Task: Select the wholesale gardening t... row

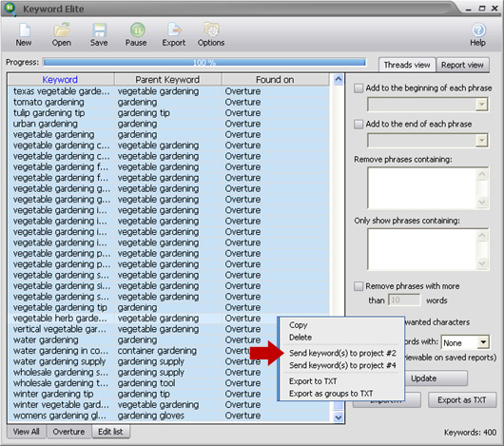Action: 168,383
